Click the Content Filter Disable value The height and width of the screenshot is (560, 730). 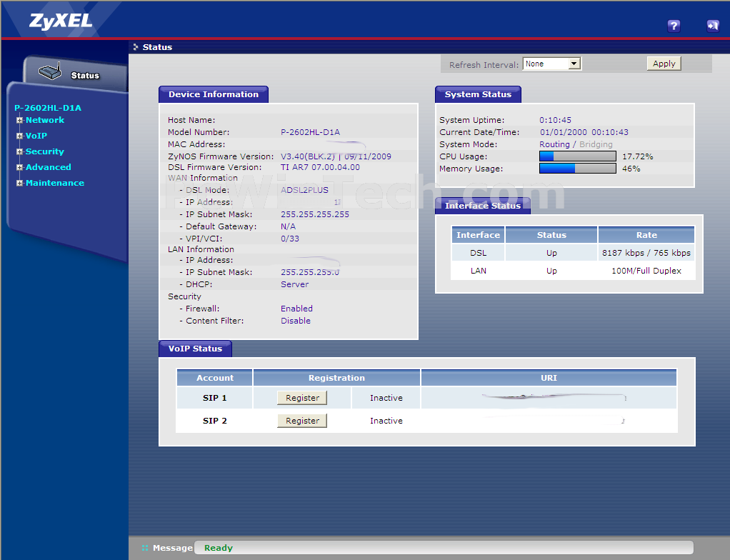click(296, 321)
